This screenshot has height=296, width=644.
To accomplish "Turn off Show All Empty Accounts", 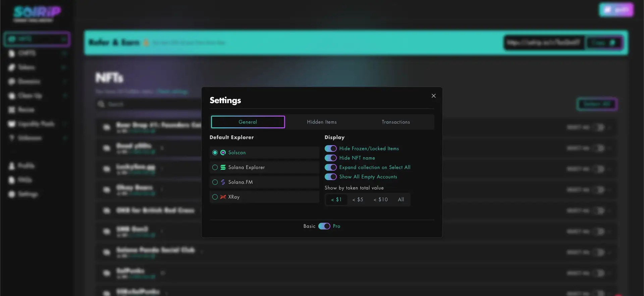I will [x=330, y=177].
